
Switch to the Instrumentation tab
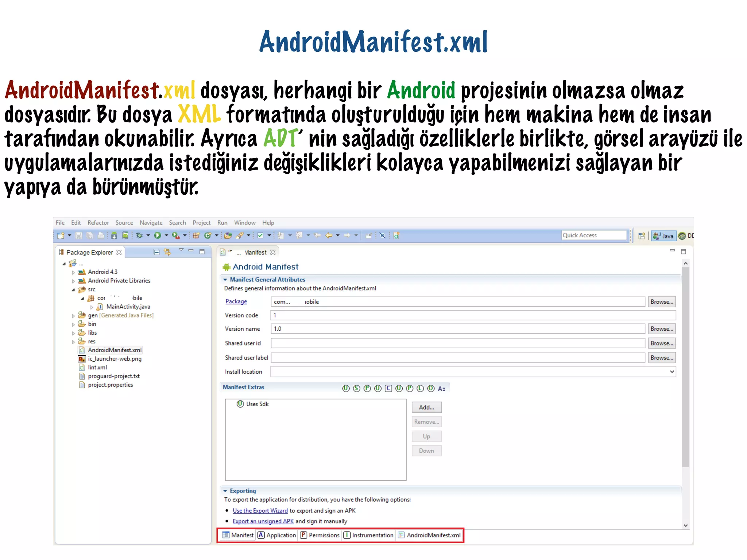point(368,535)
